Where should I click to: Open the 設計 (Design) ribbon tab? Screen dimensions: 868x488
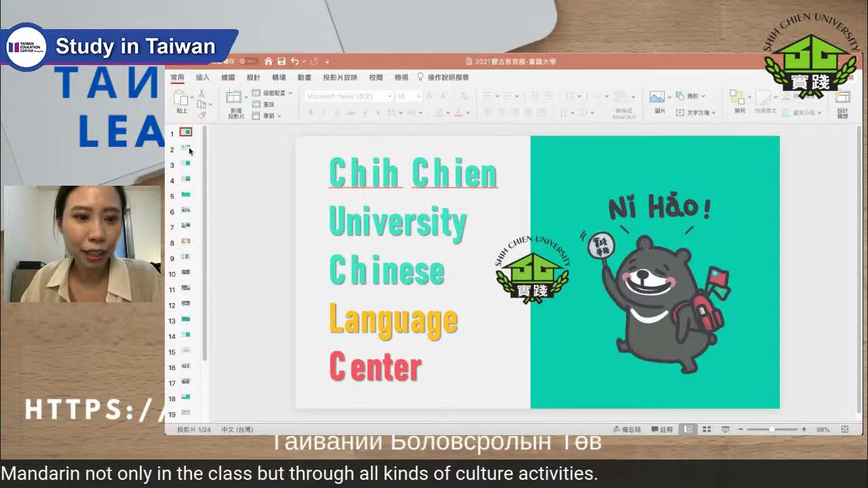click(254, 77)
